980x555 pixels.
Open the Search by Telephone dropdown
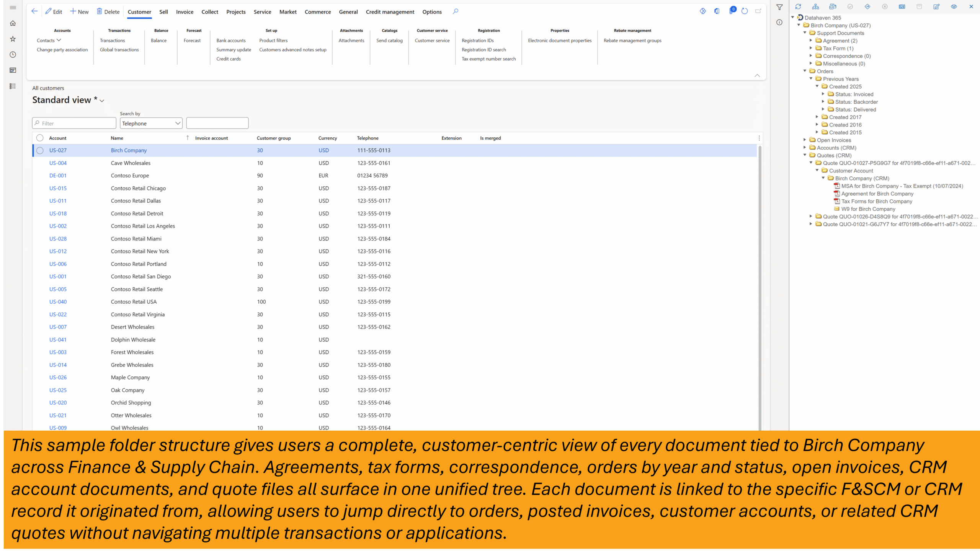pyautogui.click(x=151, y=123)
